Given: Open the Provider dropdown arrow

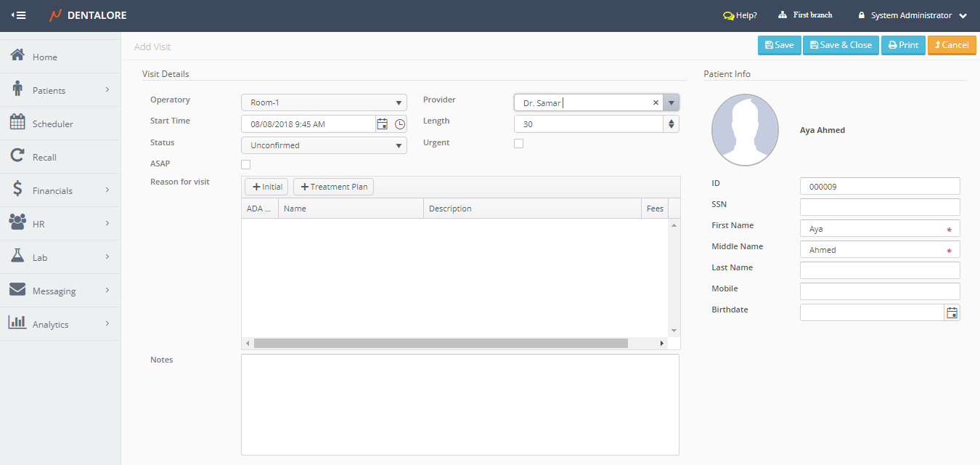Looking at the screenshot, I should (671, 103).
